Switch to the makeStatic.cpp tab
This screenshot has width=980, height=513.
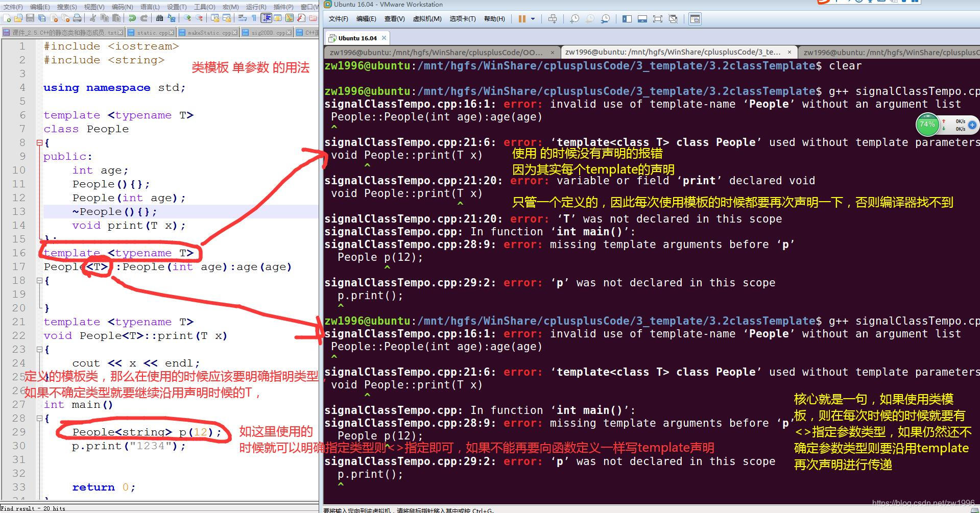tap(207, 33)
